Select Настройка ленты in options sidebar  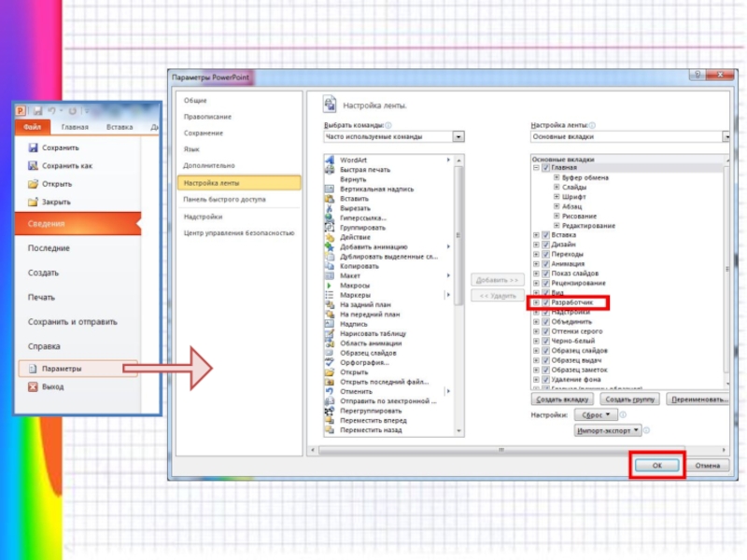point(239,183)
